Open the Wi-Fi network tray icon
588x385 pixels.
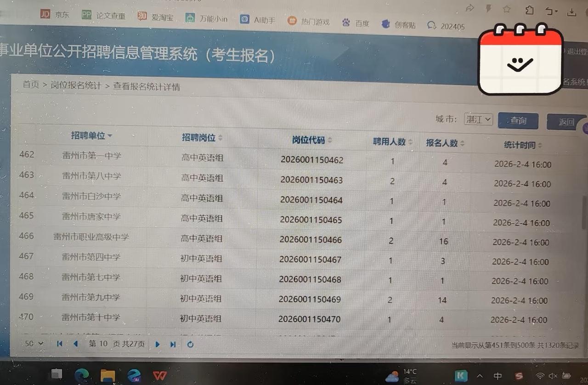click(x=540, y=376)
